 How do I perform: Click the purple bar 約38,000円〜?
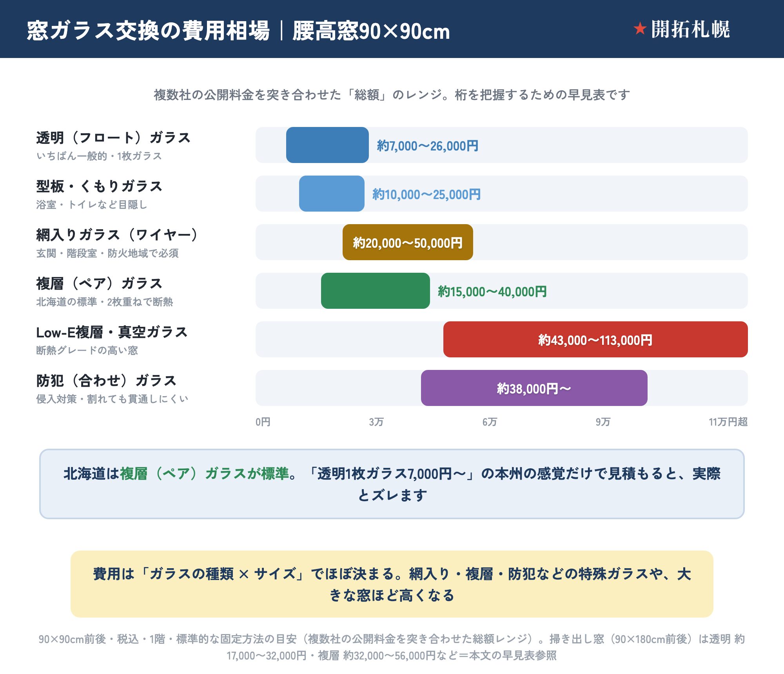pos(534,388)
